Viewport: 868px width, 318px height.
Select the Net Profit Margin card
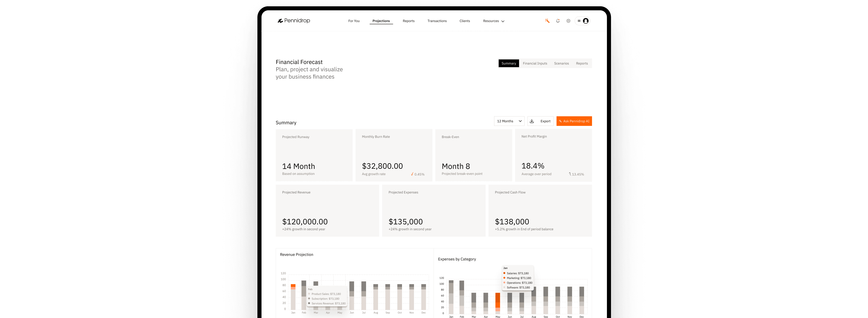coord(553,155)
